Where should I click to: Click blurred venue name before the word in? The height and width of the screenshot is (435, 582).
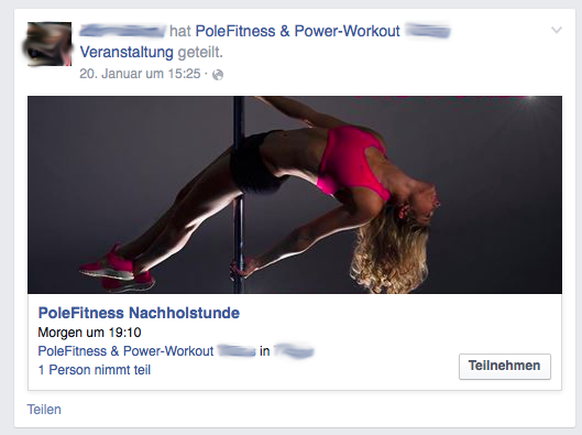coord(236,351)
